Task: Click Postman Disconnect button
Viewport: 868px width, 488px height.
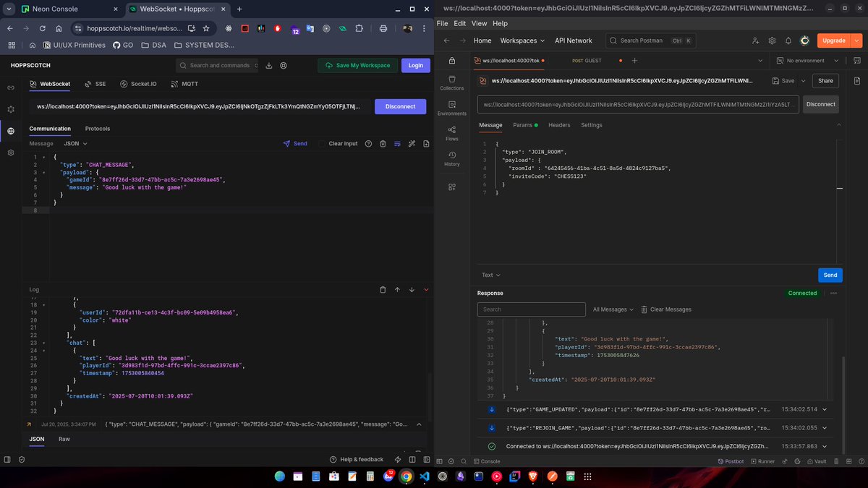Action: pyautogui.click(x=821, y=104)
